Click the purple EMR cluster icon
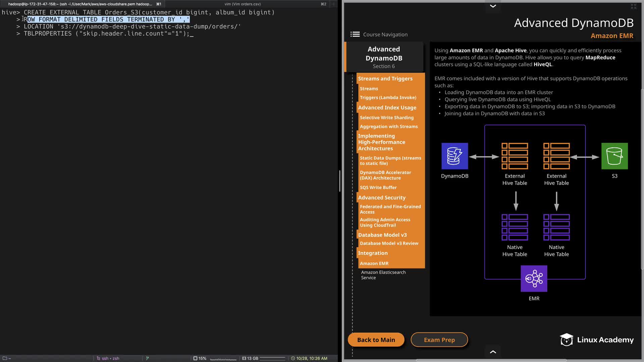This screenshot has height=362, width=644. [x=534, y=279]
